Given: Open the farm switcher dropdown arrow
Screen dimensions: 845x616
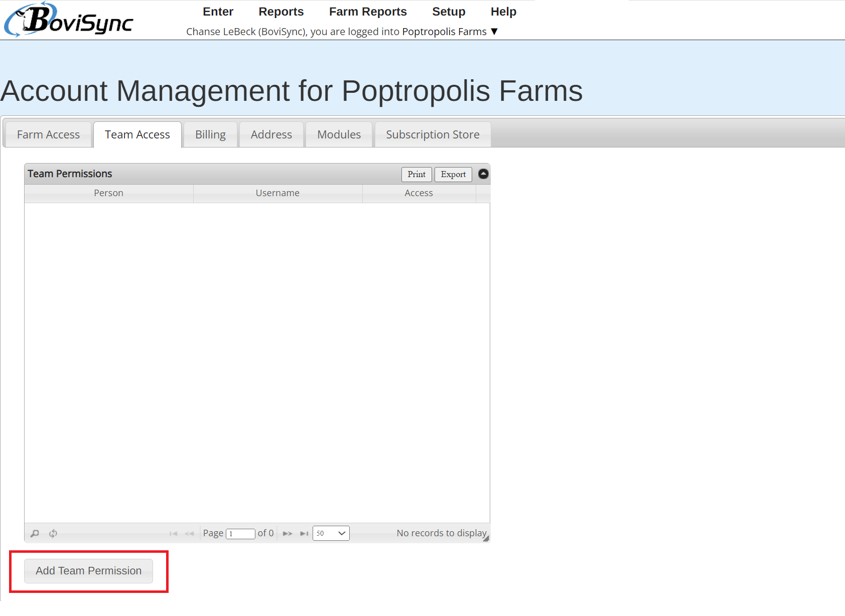Looking at the screenshot, I should coord(494,32).
